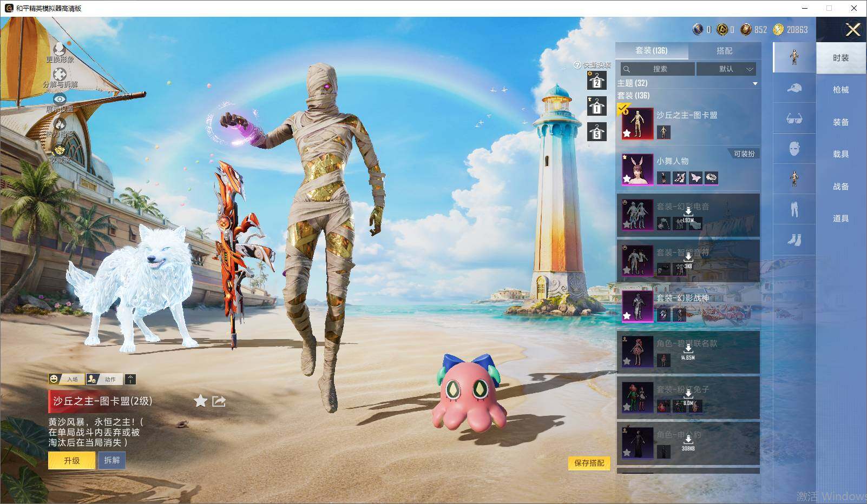Select the pants category icon

[794, 209]
